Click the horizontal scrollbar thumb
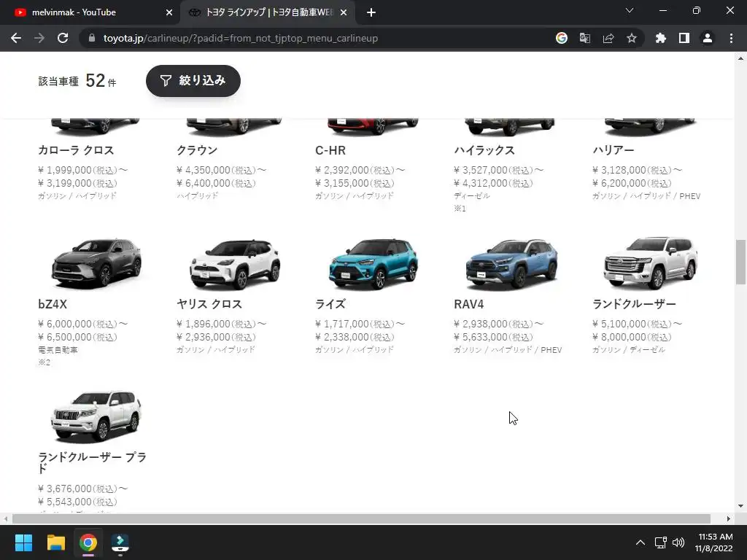Viewport: 747px width, 560px height. coord(361,518)
